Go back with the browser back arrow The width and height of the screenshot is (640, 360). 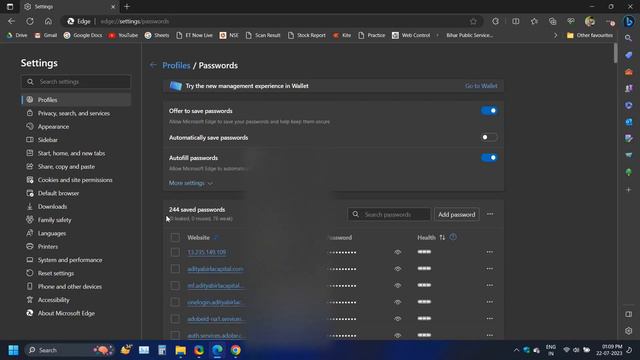pos(11,21)
